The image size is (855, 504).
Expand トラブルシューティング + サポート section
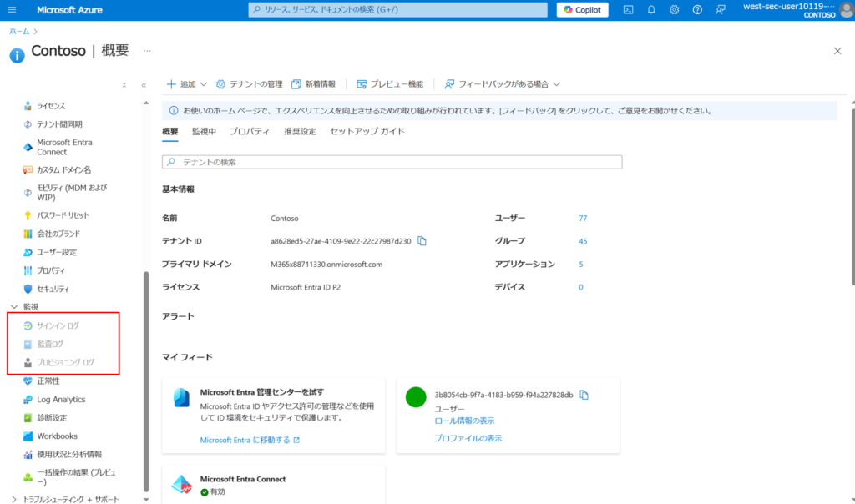pyautogui.click(x=14, y=499)
